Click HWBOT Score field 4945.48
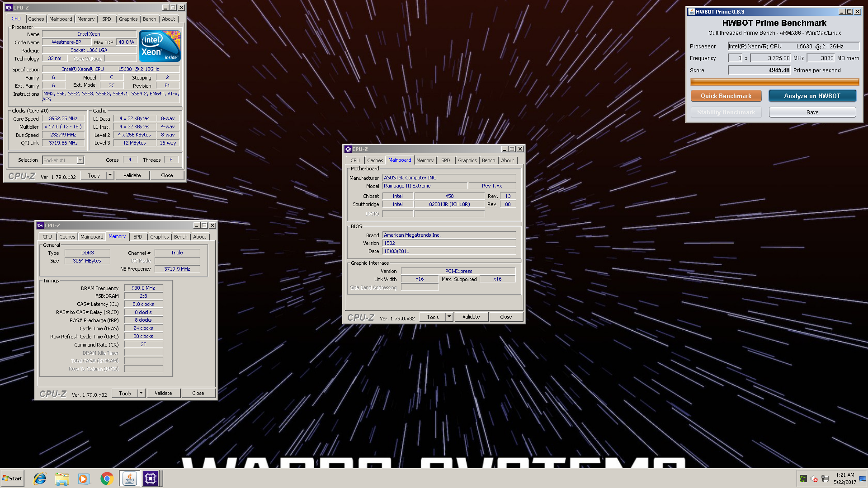Screen dimensions: 868x488 [x=759, y=70]
